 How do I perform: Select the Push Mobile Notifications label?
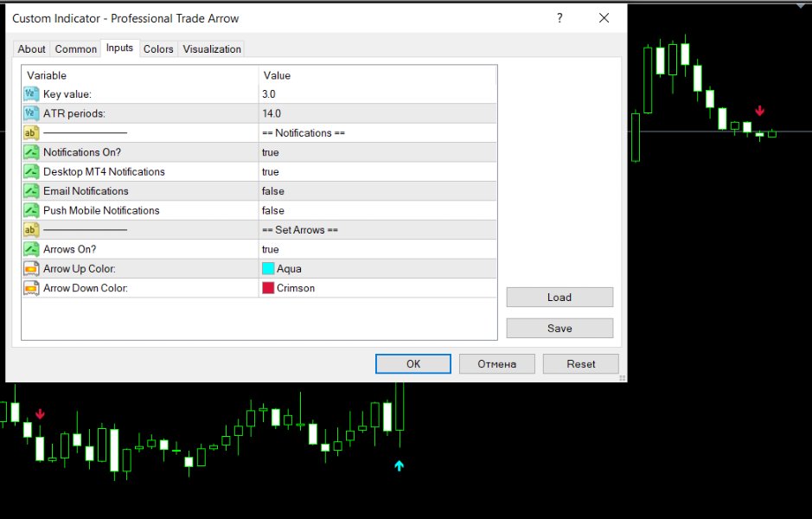pos(101,210)
